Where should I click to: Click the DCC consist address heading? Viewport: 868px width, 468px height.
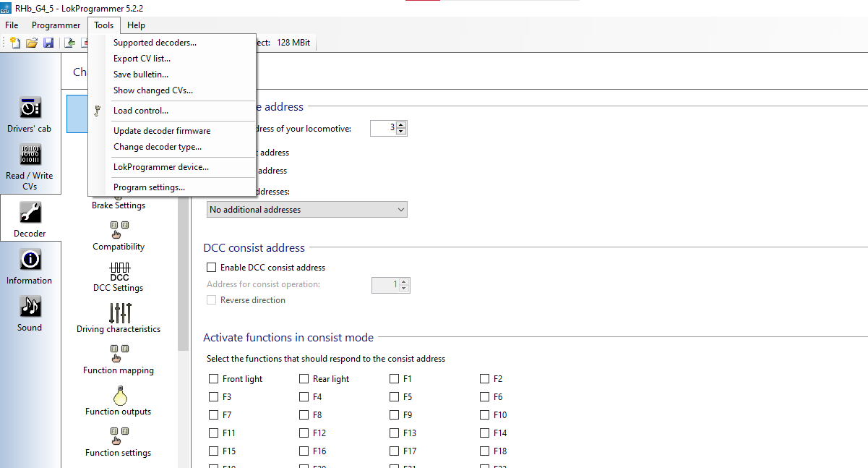tap(254, 247)
